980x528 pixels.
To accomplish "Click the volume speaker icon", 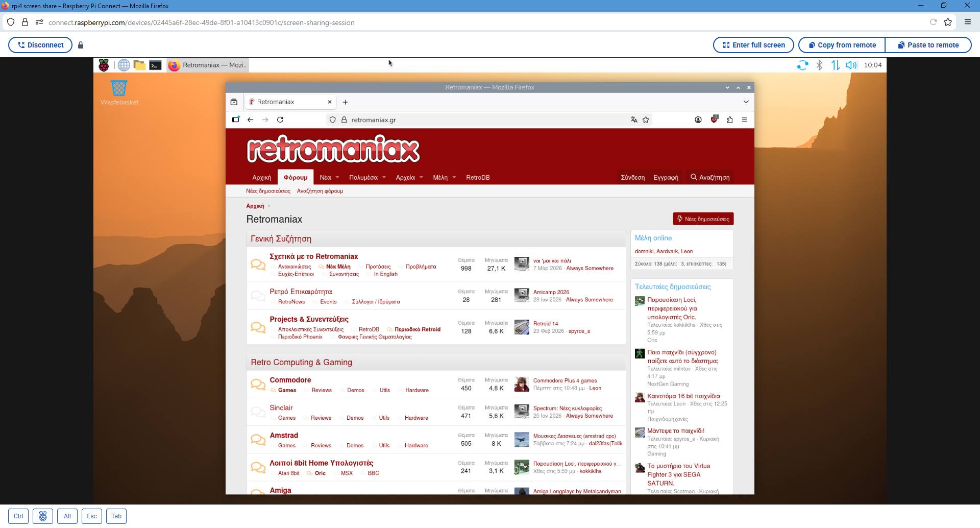I will [851, 65].
